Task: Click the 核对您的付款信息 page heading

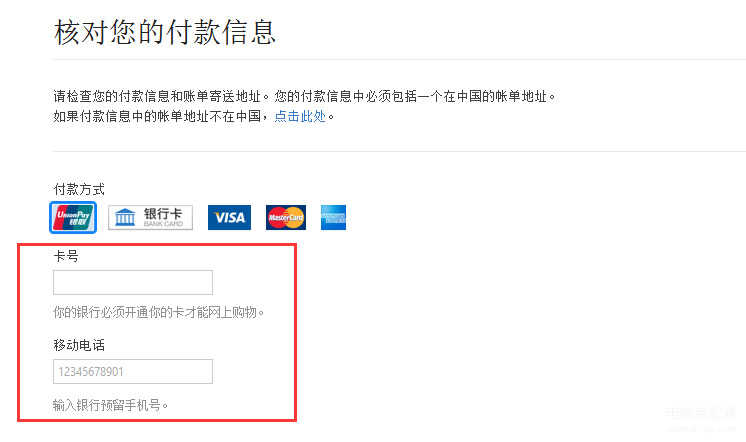Action: [x=165, y=32]
